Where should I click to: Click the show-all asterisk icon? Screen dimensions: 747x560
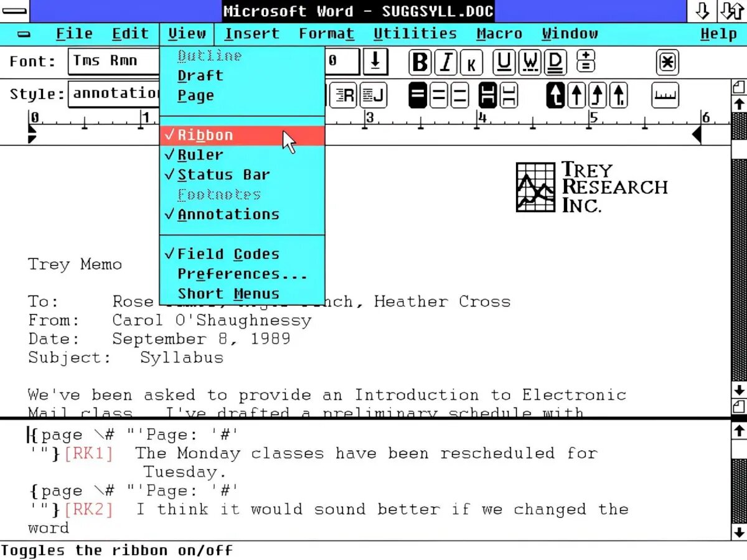click(x=667, y=63)
